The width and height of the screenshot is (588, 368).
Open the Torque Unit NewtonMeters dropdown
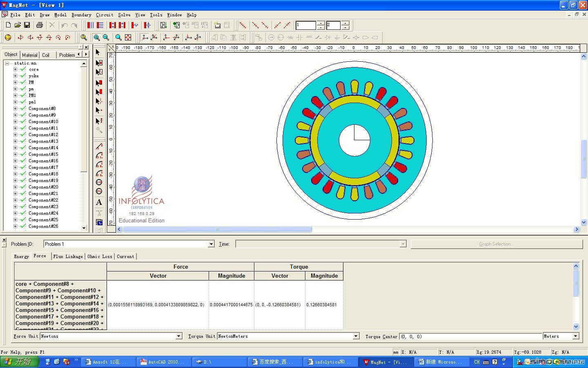click(356, 336)
